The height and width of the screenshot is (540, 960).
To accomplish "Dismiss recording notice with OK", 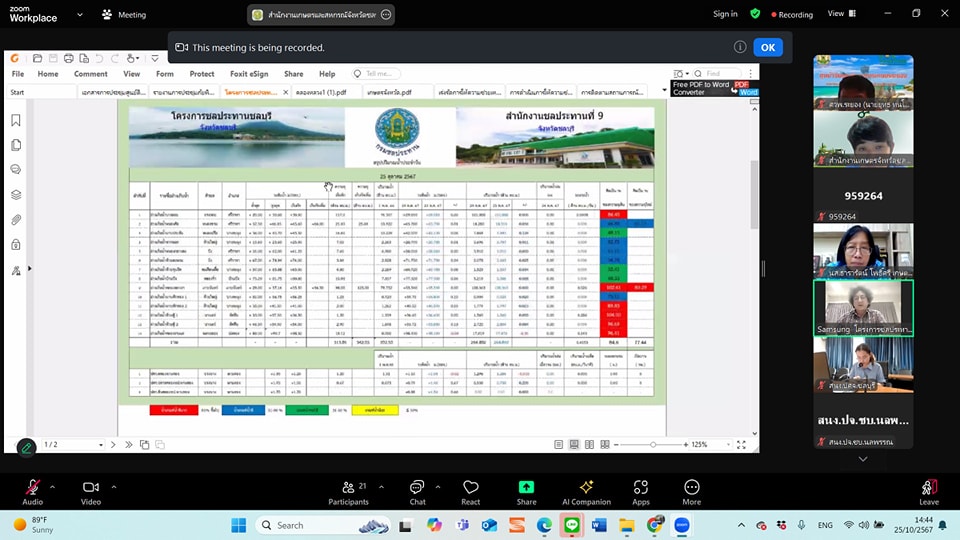I will [x=767, y=47].
